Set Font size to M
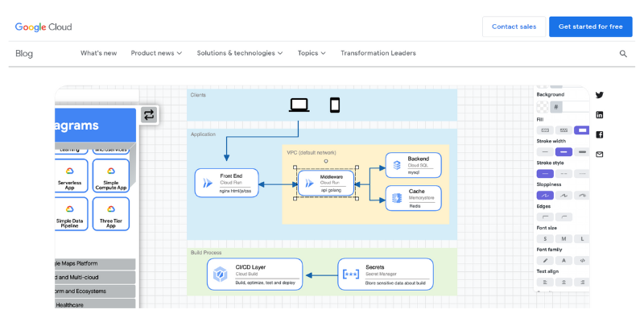The width and height of the screenshot is (644, 322). pos(563,238)
